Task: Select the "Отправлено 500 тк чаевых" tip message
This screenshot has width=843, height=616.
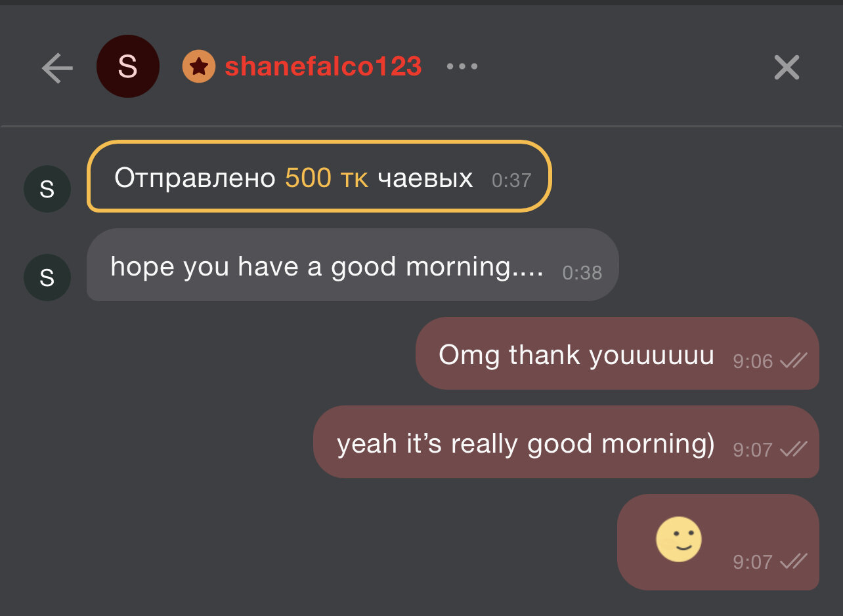Action: [x=319, y=177]
